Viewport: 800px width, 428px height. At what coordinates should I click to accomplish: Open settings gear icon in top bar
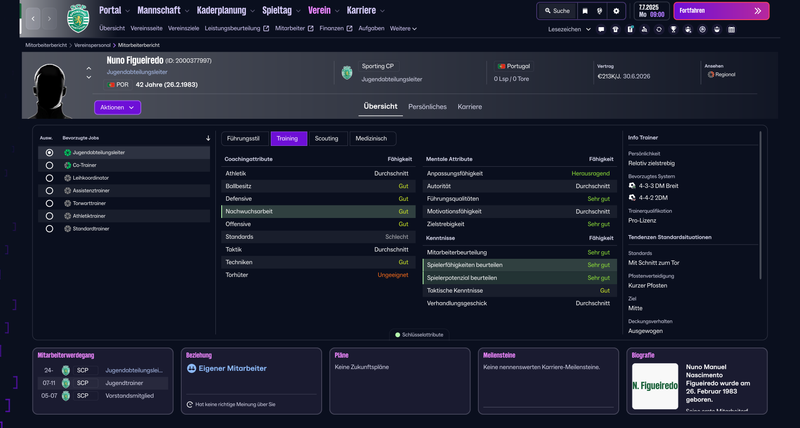click(616, 11)
